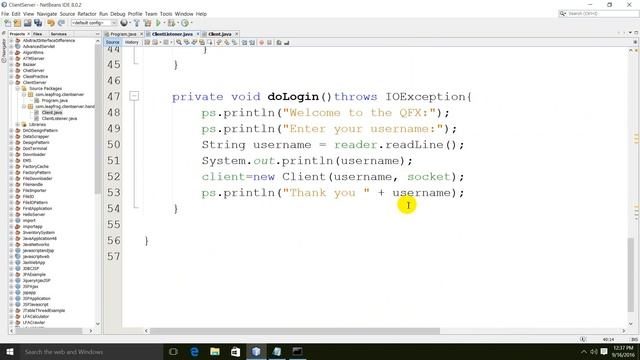Image resolution: width=640 pixels, height=360 pixels.
Task: Open the Tools menu
Action: (166, 14)
